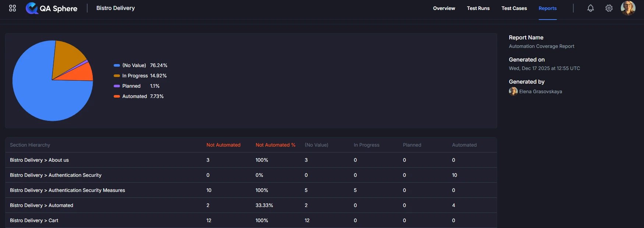Click the Elena Grasovskaya name

coord(540,91)
